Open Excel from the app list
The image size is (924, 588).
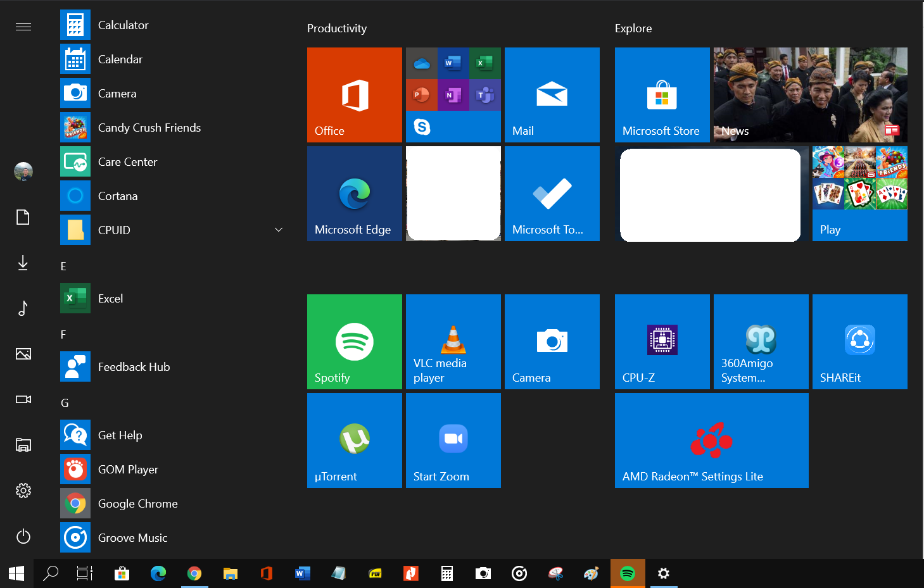point(172,299)
